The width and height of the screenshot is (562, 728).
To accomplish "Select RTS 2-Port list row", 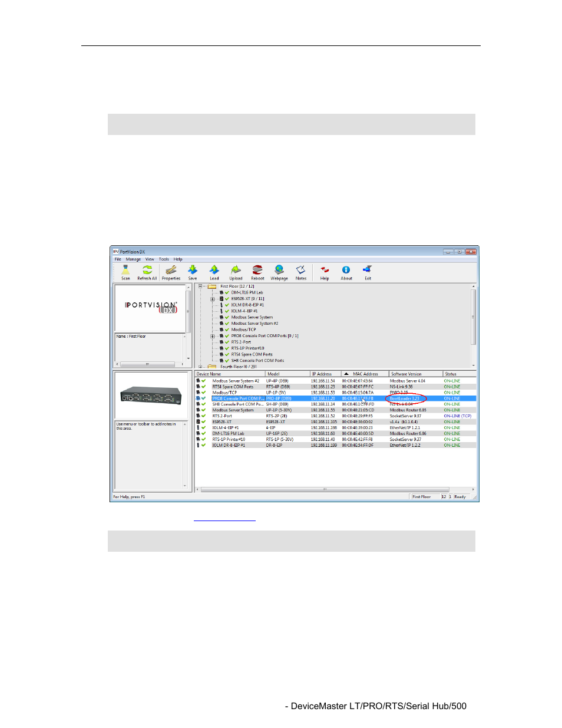I will coord(336,416).
